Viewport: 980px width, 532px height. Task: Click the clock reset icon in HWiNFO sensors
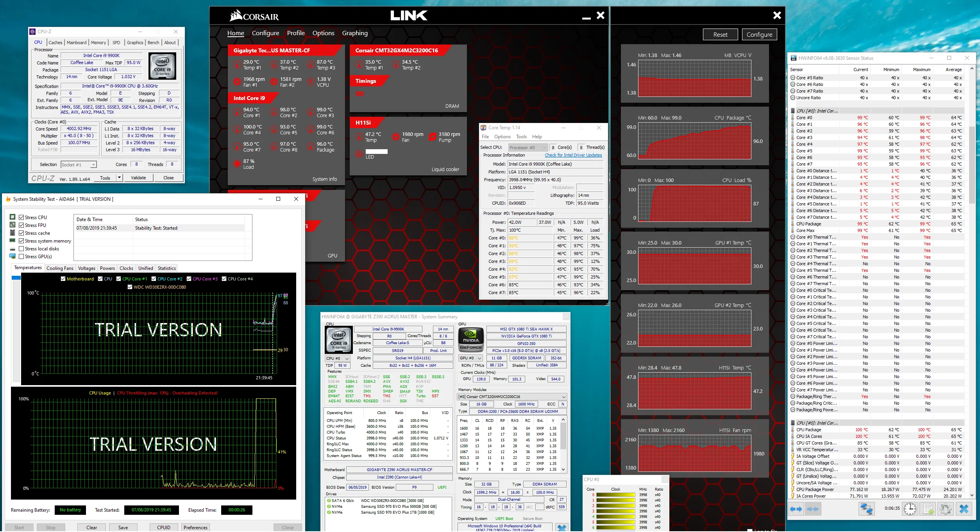(910, 509)
